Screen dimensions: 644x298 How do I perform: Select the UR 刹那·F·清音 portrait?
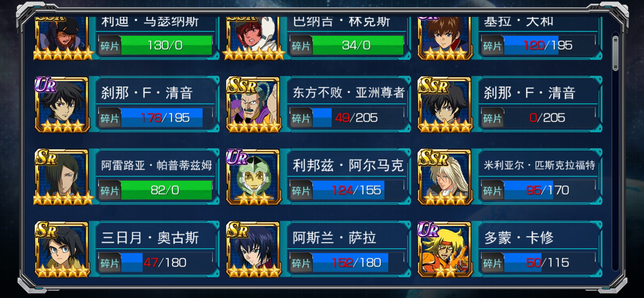click(x=62, y=105)
